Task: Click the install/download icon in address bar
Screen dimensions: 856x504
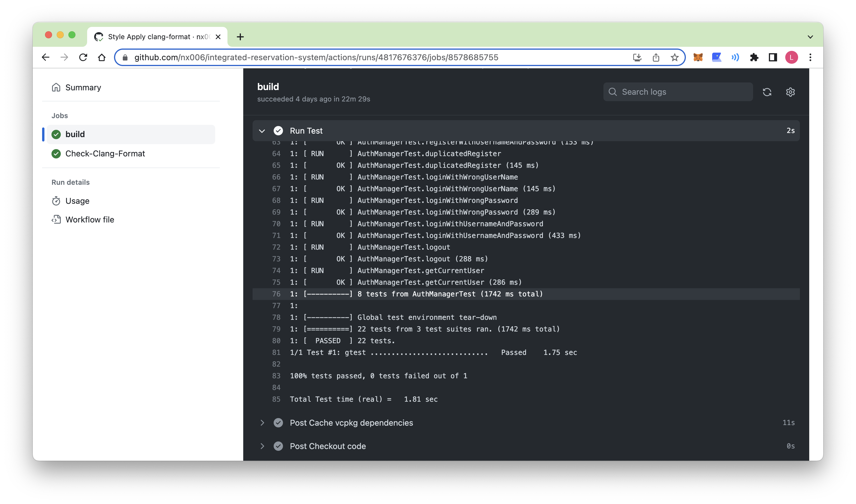Action: coord(637,57)
